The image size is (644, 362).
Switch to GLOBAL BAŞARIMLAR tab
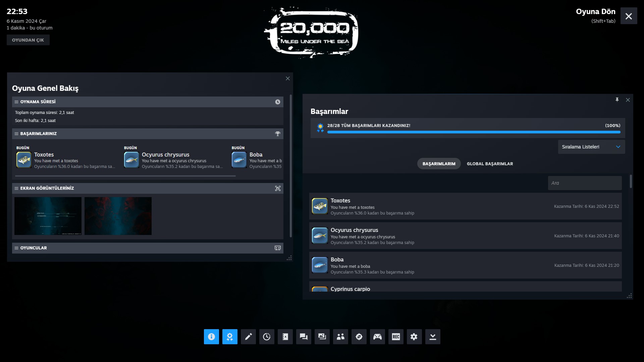[490, 164]
